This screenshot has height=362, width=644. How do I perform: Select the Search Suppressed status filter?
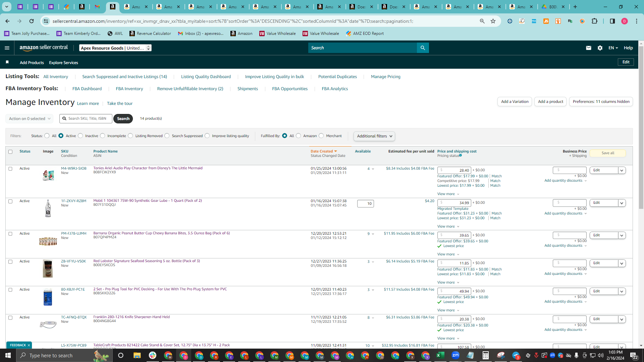click(167, 136)
